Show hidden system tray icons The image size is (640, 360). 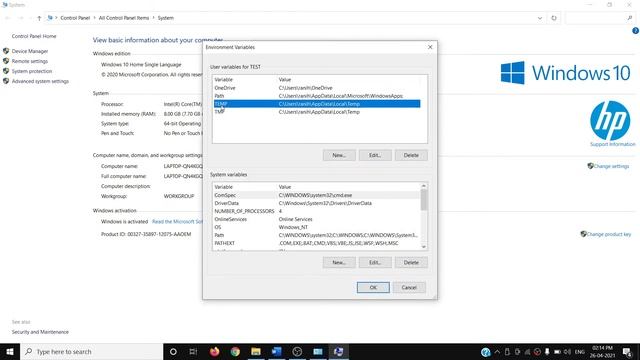[x=497, y=352]
